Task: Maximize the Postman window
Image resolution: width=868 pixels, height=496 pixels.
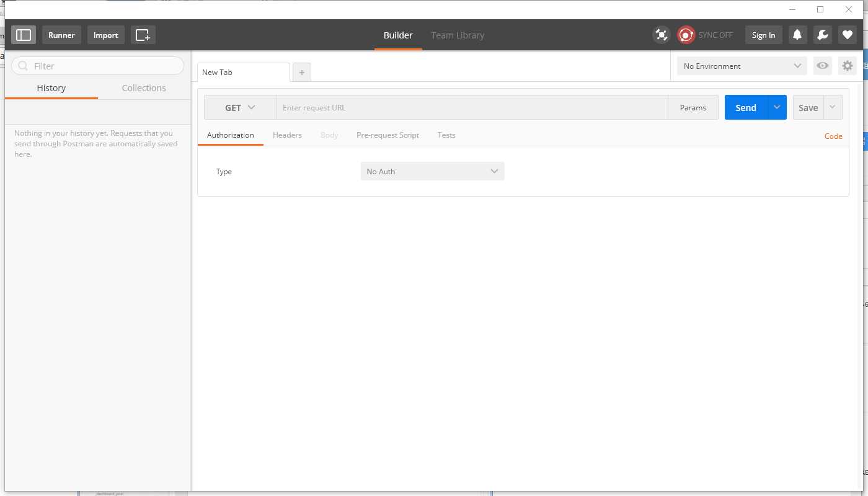Action: (820, 9)
